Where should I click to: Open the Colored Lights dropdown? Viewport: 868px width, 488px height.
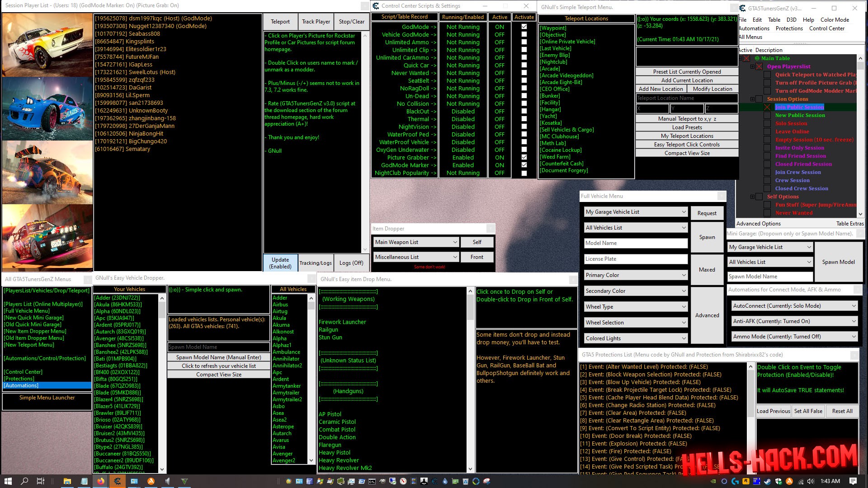(x=636, y=338)
